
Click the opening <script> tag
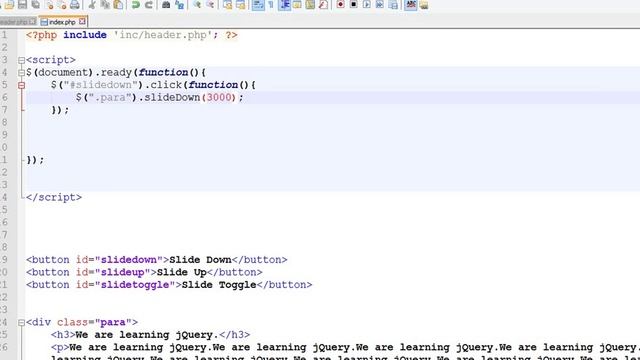(x=51, y=60)
